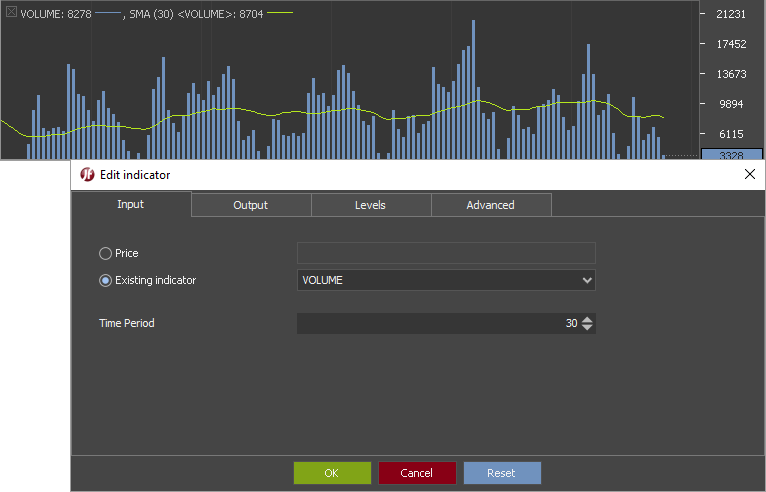Switch to the Output tab
Viewport: 766px width, 492px height.
[251, 205]
